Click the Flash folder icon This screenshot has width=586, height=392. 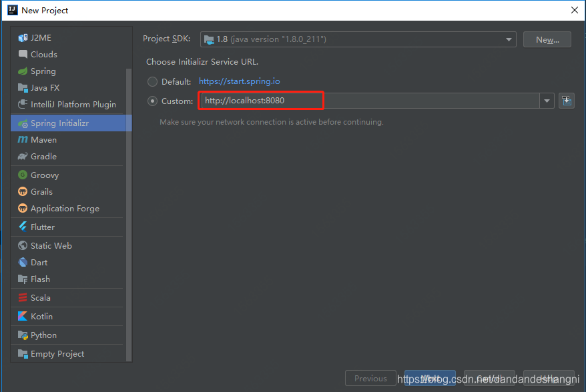23,279
